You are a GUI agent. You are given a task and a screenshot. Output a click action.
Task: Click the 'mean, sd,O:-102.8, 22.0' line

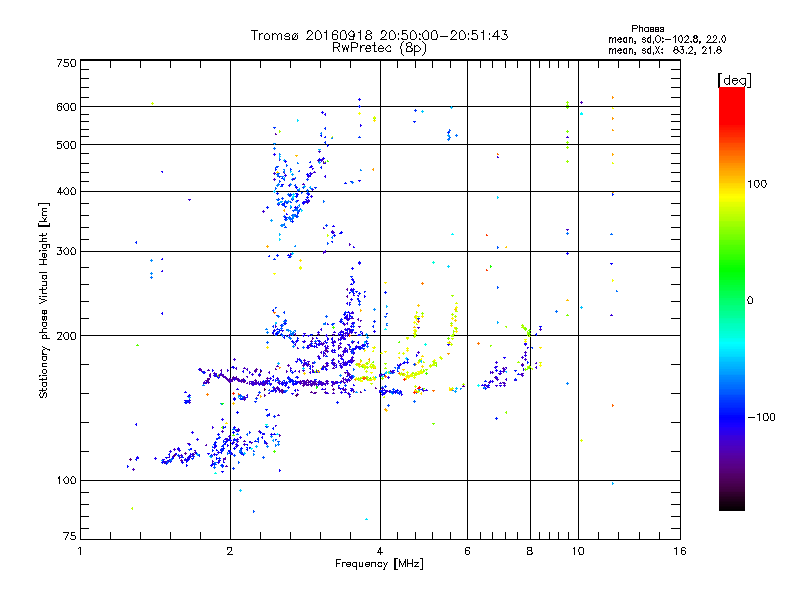pyautogui.click(x=667, y=39)
